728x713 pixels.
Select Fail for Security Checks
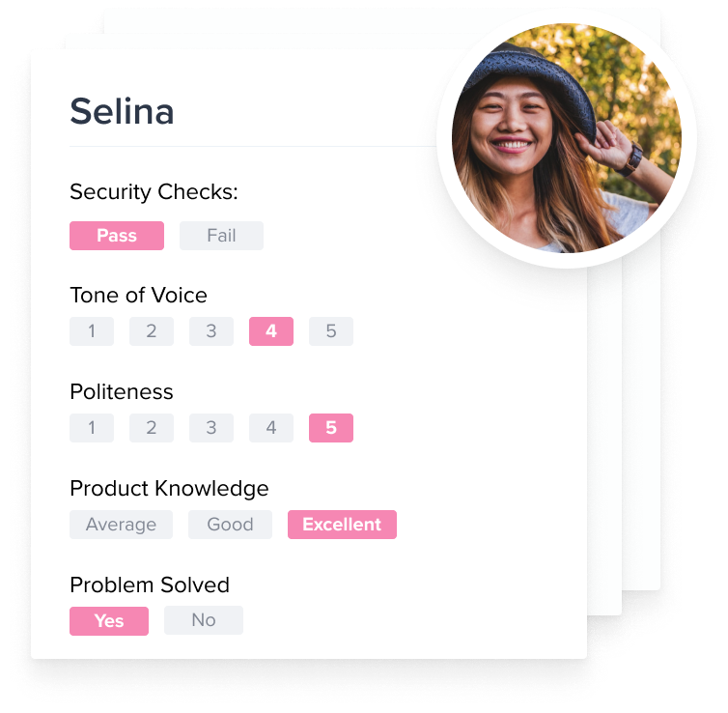click(x=221, y=236)
